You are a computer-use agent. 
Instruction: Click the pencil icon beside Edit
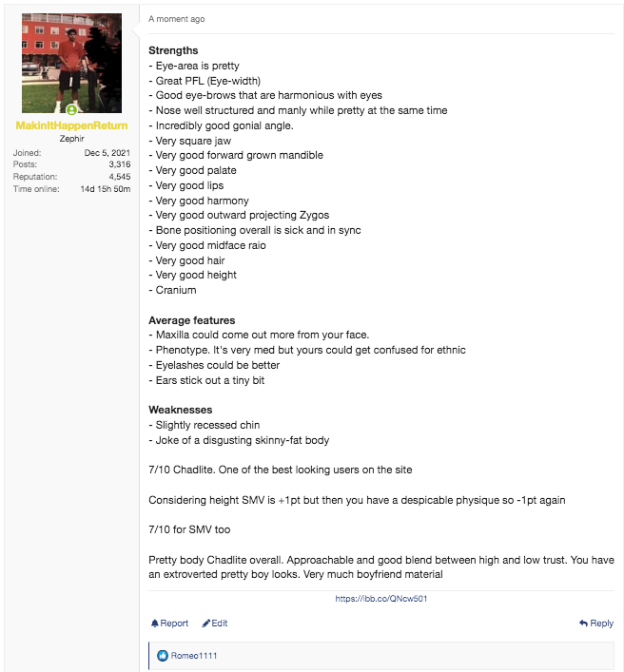(x=206, y=624)
